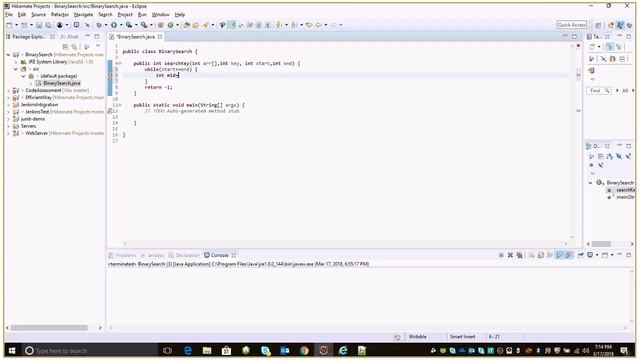The height and width of the screenshot is (360, 640).
Task: Click the Open Type toolbar icon
Action: click(x=187, y=25)
